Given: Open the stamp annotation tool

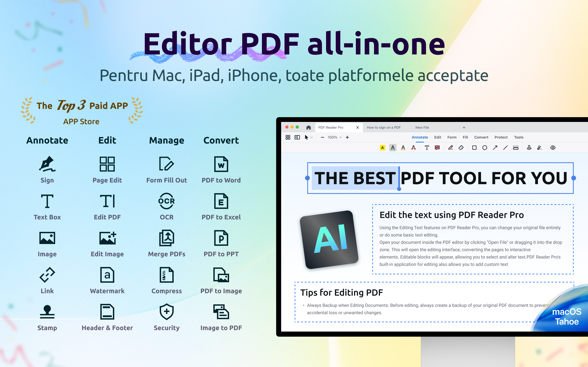Looking at the screenshot, I should point(529,148).
